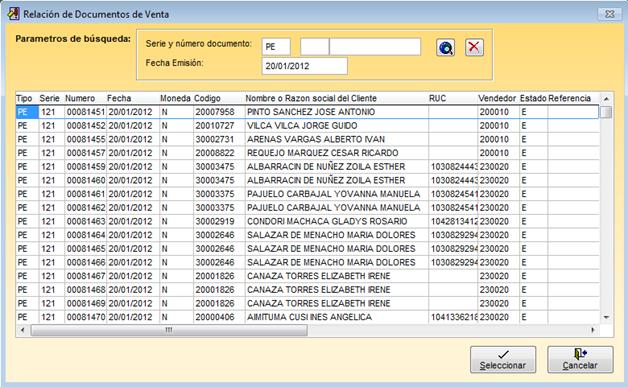
Task: Click the Referencia column header
Action: coord(570,98)
